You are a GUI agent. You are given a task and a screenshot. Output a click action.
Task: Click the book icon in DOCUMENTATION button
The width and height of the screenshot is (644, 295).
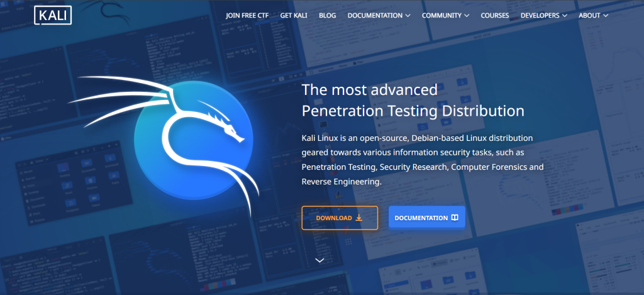point(455,218)
